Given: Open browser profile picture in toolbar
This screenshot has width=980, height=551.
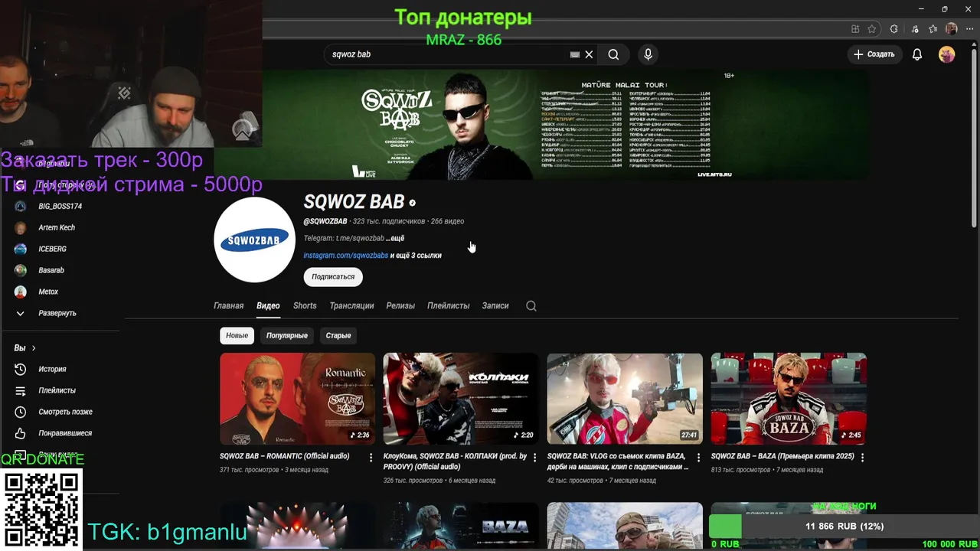Looking at the screenshot, I should (x=952, y=29).
